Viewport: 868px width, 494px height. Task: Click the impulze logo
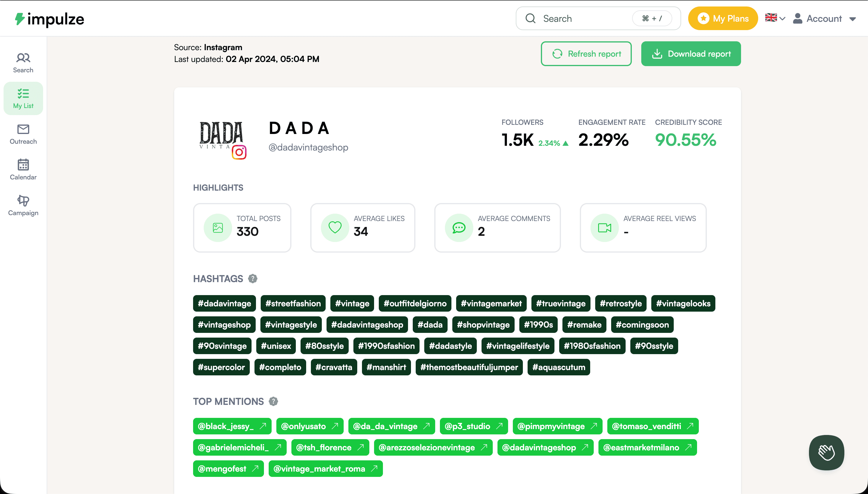tap(50, 19)
